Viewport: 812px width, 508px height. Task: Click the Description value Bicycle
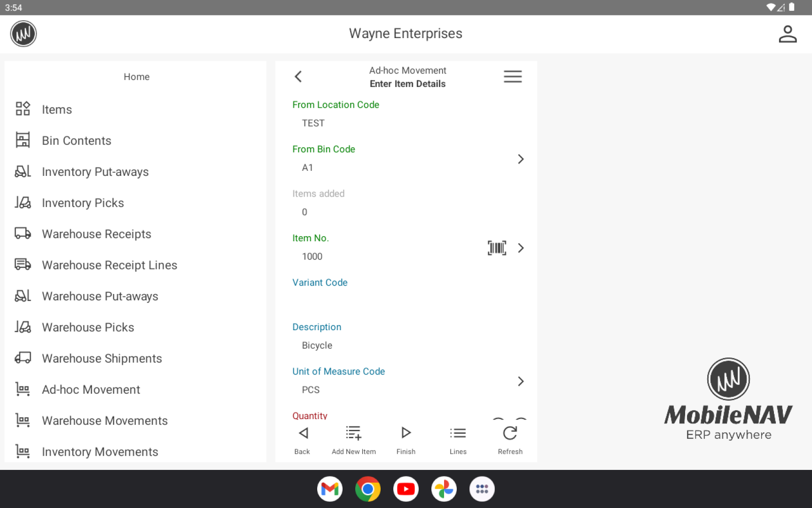317,345
